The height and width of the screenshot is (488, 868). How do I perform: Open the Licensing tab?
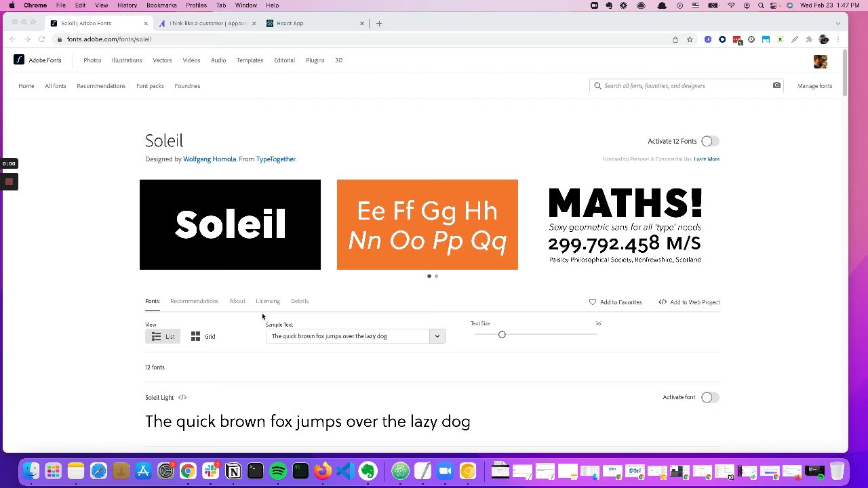click(268, 301)
